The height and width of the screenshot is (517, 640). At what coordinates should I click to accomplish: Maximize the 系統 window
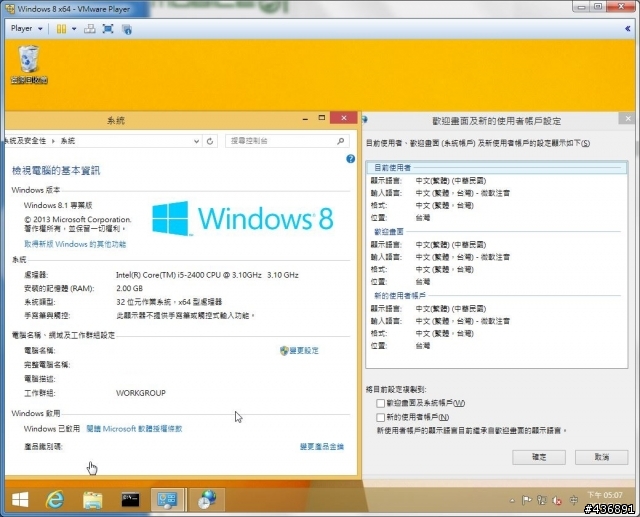coord(322,118)
